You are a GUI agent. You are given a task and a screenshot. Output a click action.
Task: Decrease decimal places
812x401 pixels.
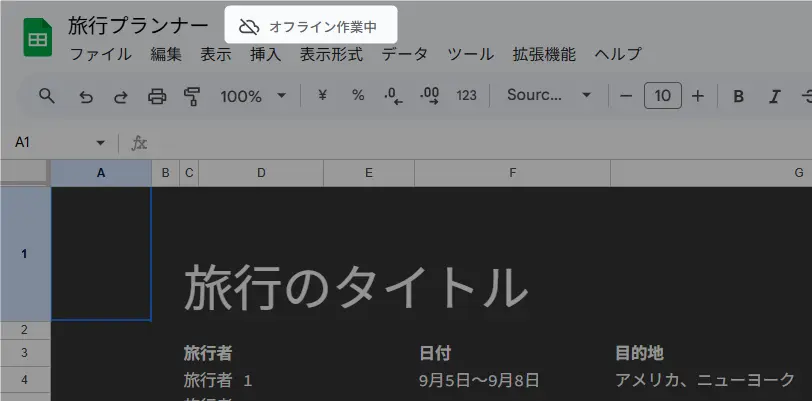coord(393,96)
